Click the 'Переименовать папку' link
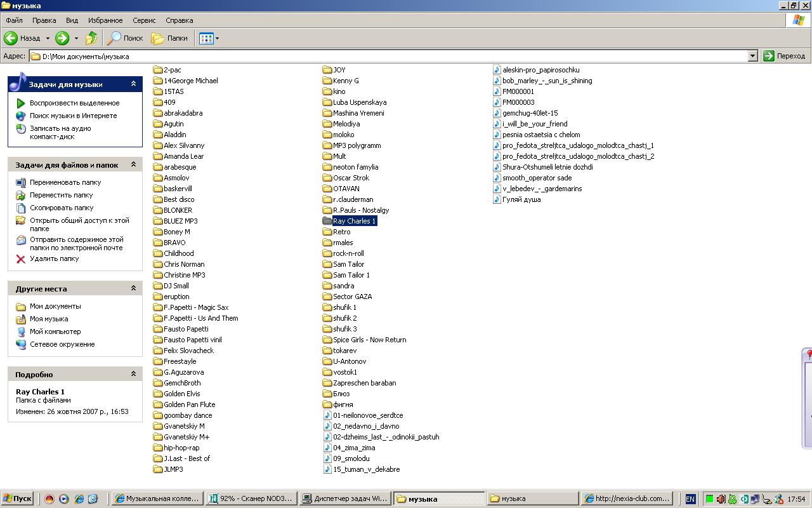The image size is (812, 508). 65,182
